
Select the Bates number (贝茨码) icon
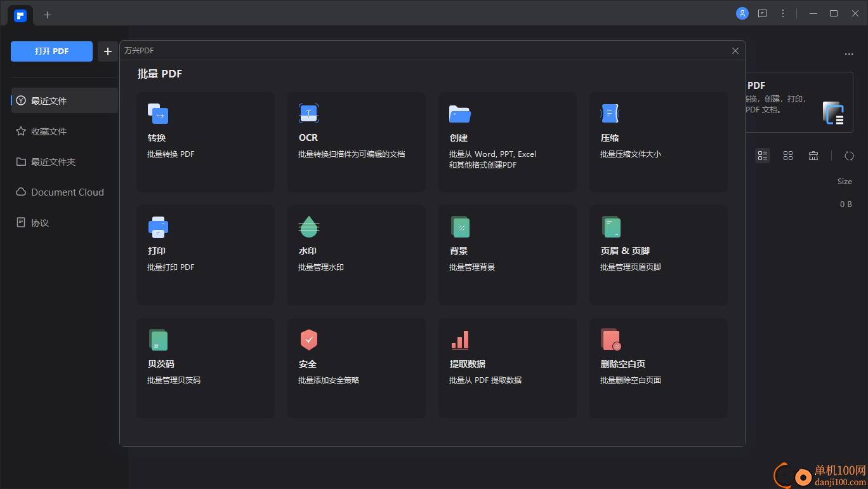point(158,340)
